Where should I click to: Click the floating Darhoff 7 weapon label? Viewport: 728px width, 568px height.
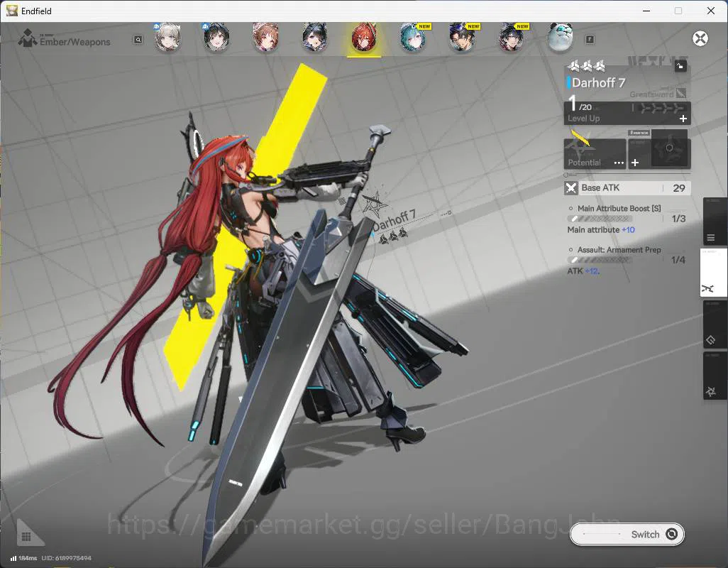point(394,220)
